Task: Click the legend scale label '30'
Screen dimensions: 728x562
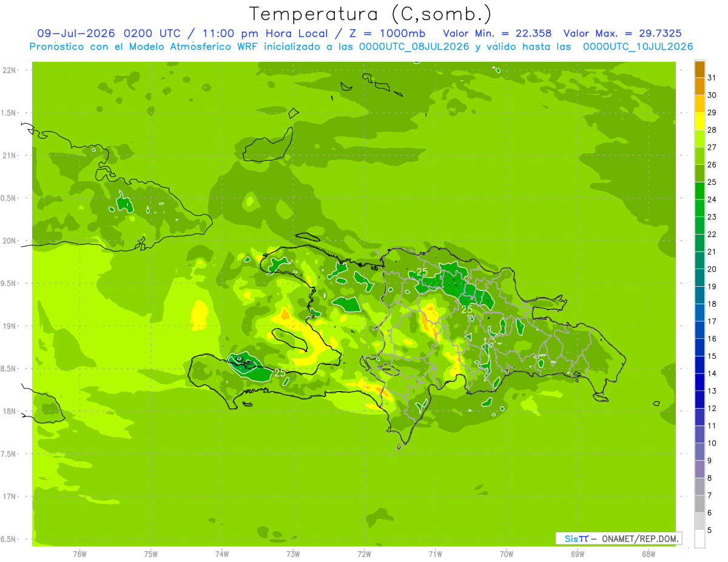Action: pyautogui.click(x=712, y=95)
